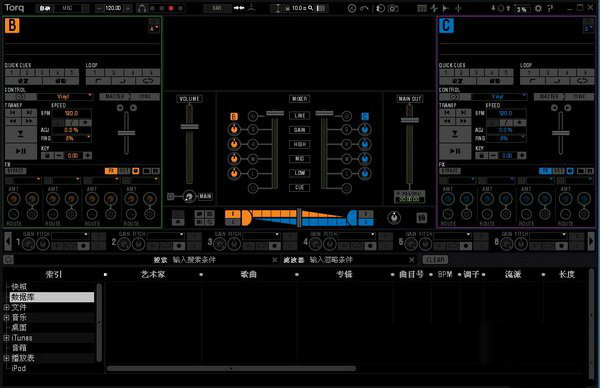Adjust the MAIN OUT fader handle
Image resolution: width=600 pixels, height=388 pixels.
click(409, 120)
